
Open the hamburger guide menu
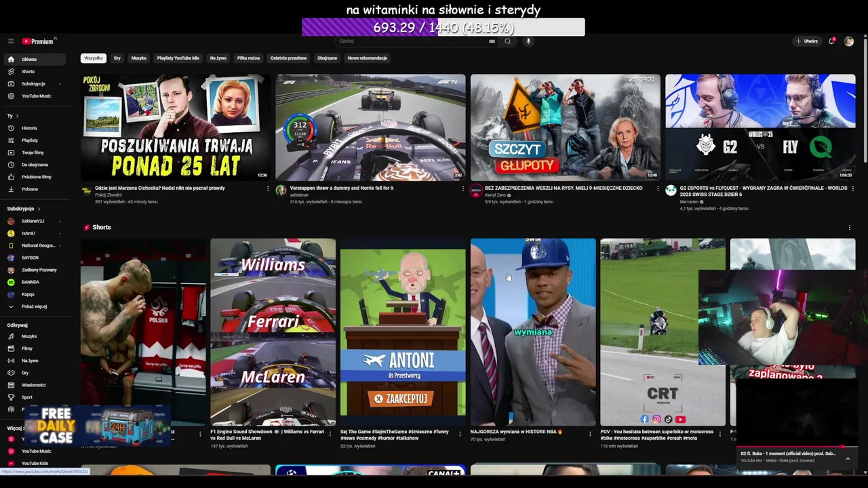point(11,41)
